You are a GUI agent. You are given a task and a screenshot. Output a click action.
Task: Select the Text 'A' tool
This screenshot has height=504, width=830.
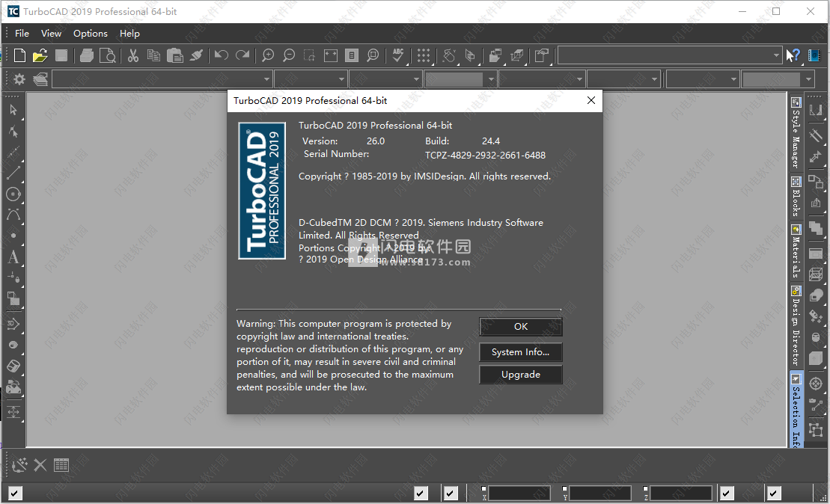pyautogui.click(x=13, y=257)
